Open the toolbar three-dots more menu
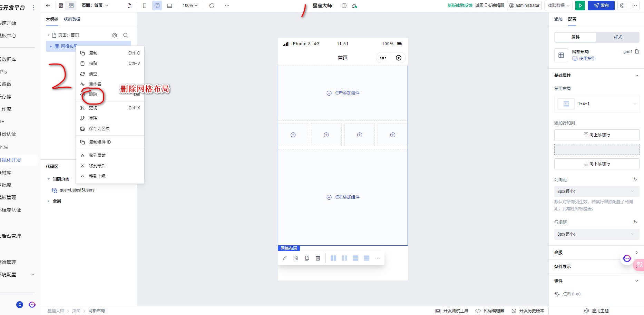644x315 pixels. tap(227, 6)
